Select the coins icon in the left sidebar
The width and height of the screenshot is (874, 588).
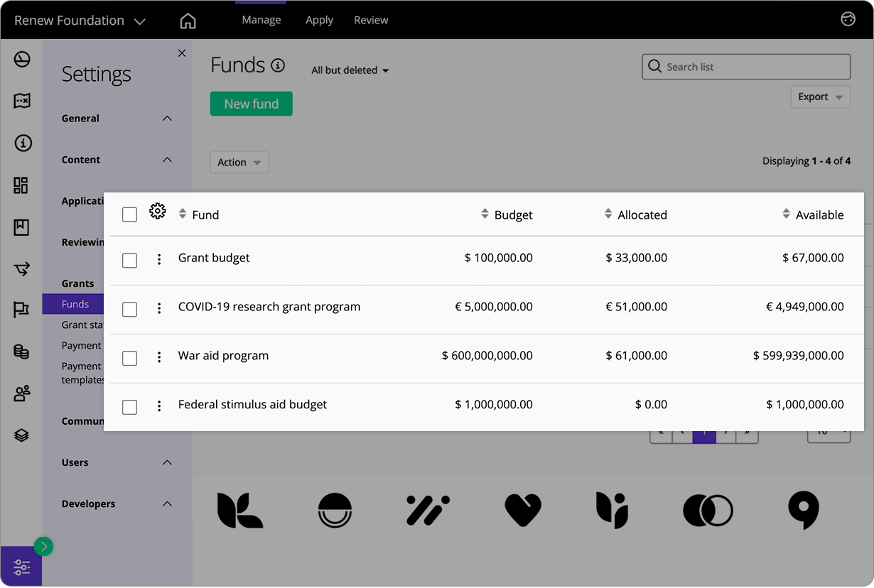(22, 352)
